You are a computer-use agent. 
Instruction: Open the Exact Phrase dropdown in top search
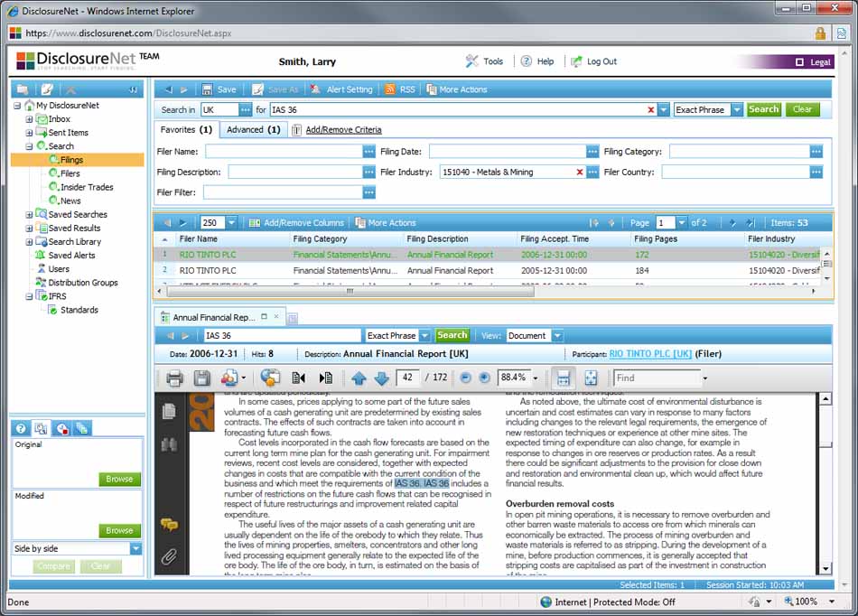737,109
